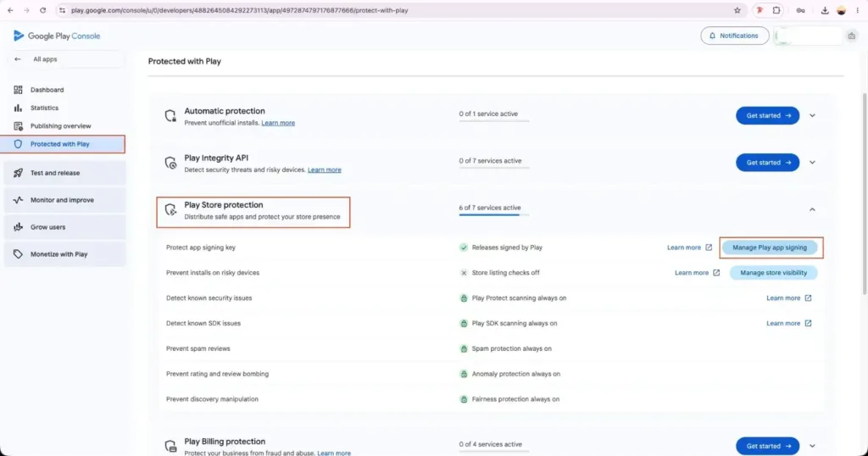868x456 pixels.
Task: Open Learn more link under Play Integrity API
Action: point(325,170)
